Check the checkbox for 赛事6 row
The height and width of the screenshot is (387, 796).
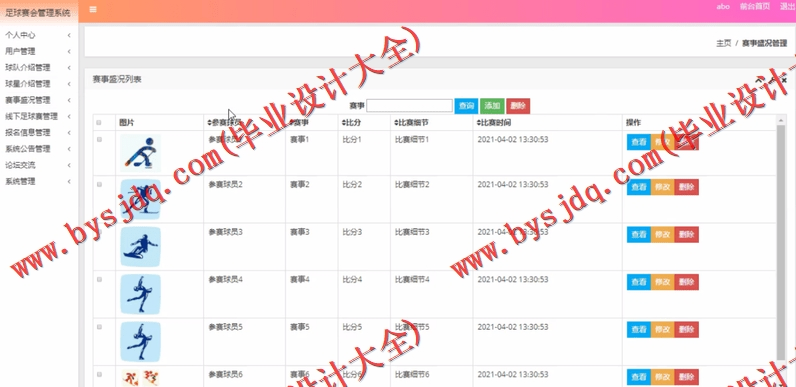(99, 374)
